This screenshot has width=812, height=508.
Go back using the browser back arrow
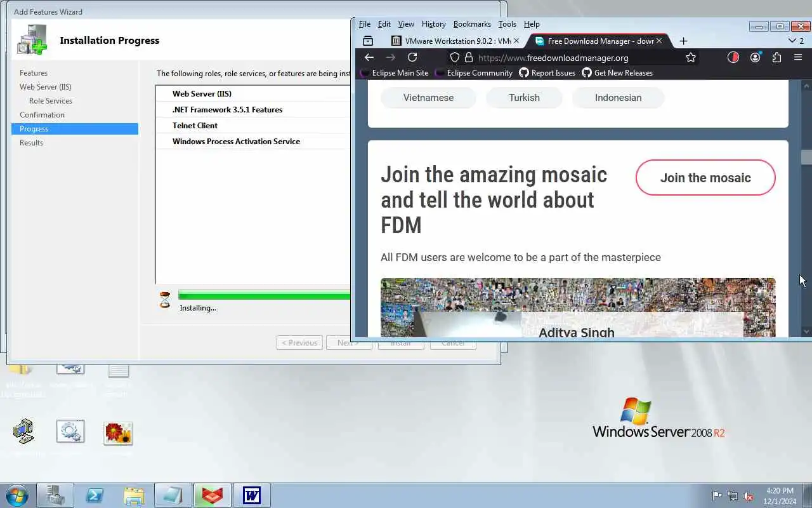369,57
